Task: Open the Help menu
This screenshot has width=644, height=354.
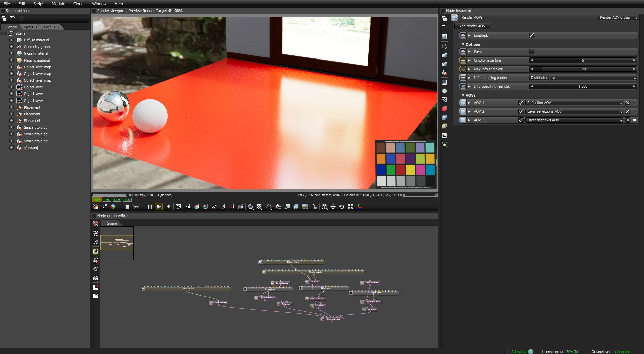Action: point(119,4)
